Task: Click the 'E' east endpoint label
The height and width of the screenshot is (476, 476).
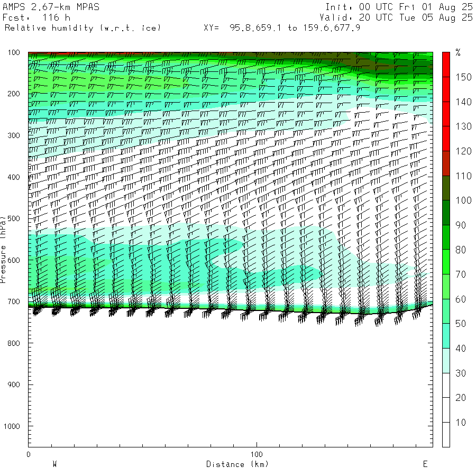Action: click(425, 464)
